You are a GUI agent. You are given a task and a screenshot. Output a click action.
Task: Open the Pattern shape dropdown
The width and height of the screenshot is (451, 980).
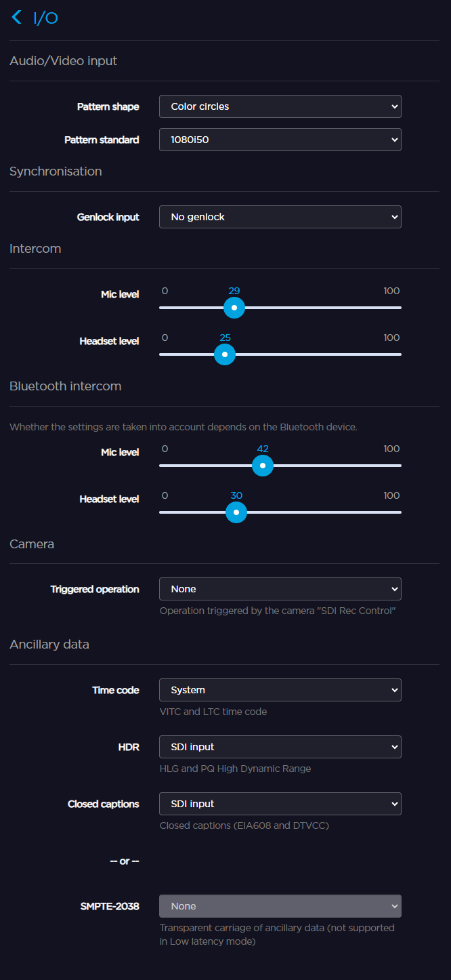280,106
